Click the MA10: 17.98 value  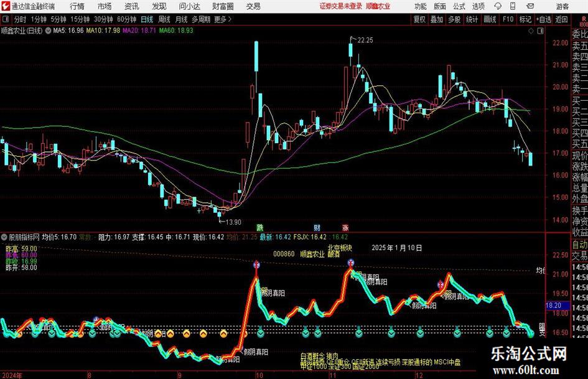[x=103, y=30]
